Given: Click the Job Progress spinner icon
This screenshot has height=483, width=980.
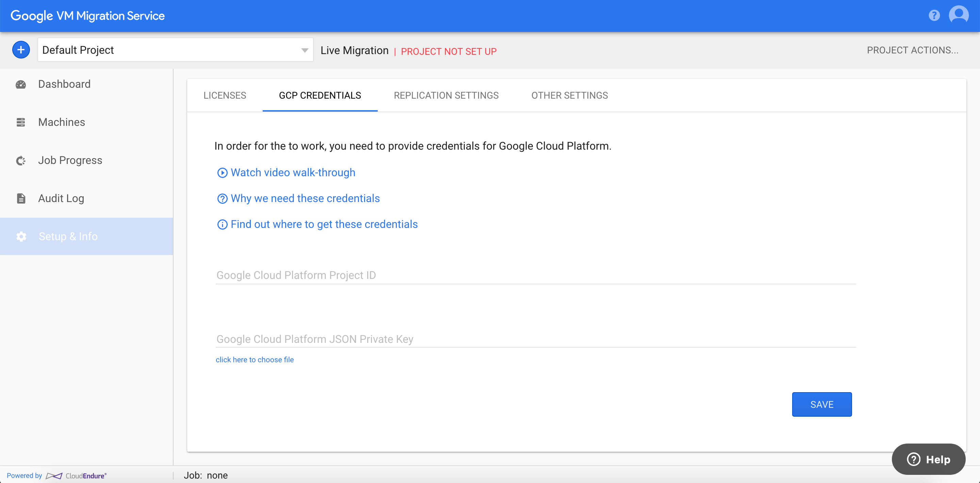Looking at the screenshot, I should pyautogui.click(x=21, y=161).
